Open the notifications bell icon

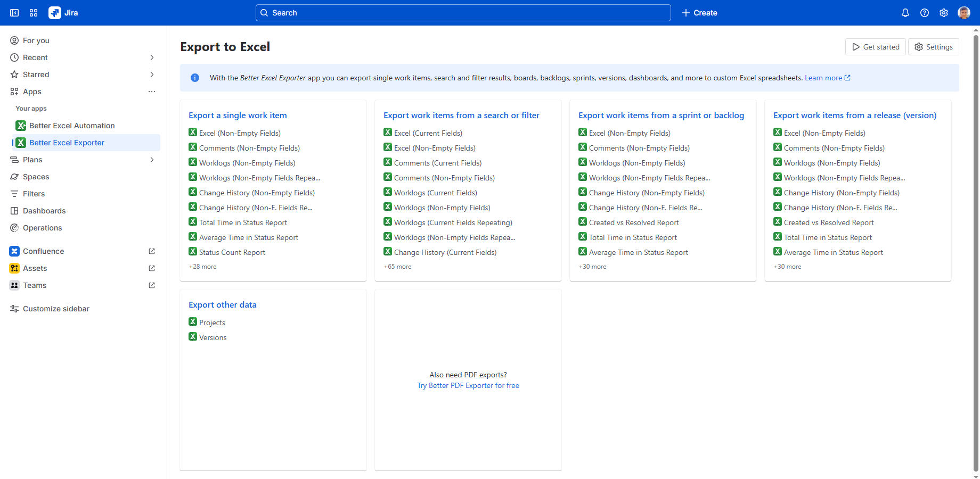click(x=905, y=13)
